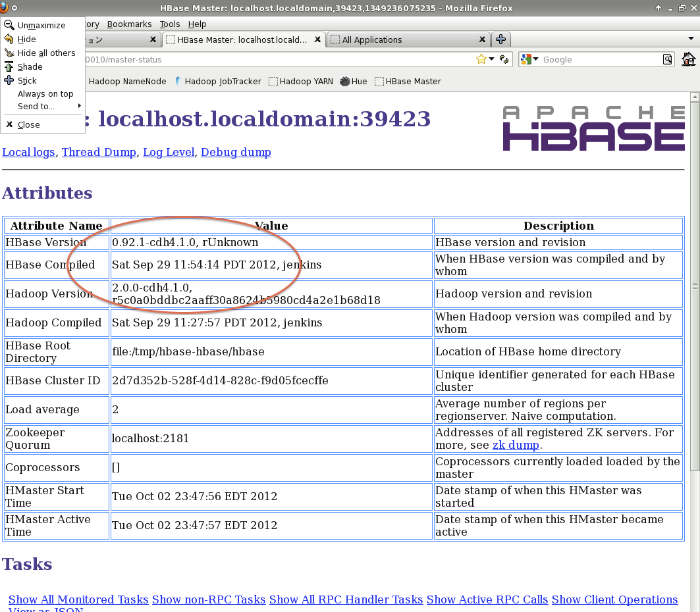700x612 pixels.
Task: Close the leftmost partially hidden tab
Action: [x=153, y=39]
